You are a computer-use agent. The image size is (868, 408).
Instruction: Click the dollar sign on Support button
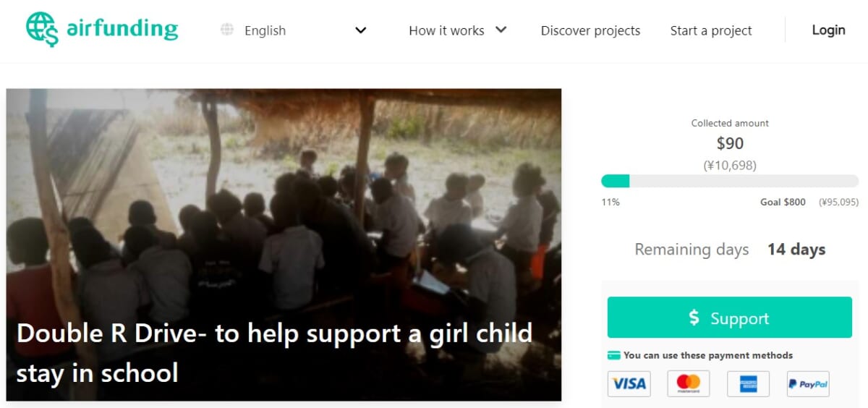tap(694, 318)
